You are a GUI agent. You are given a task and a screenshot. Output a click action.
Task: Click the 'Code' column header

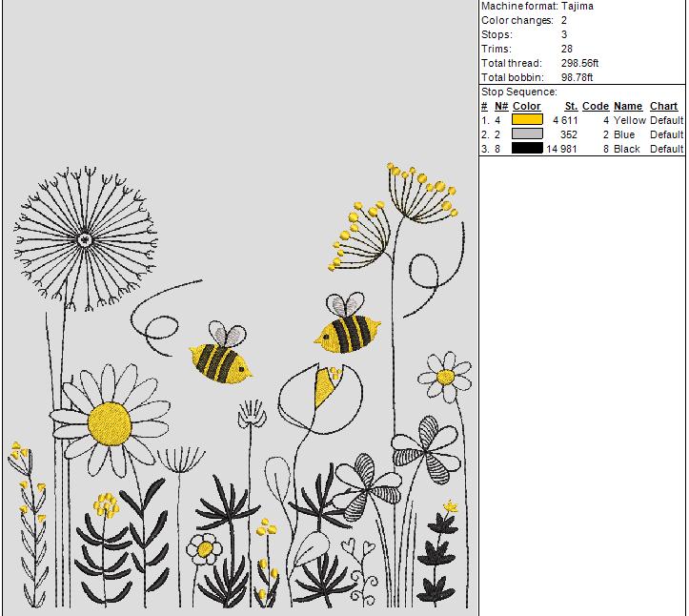point(596,106)
